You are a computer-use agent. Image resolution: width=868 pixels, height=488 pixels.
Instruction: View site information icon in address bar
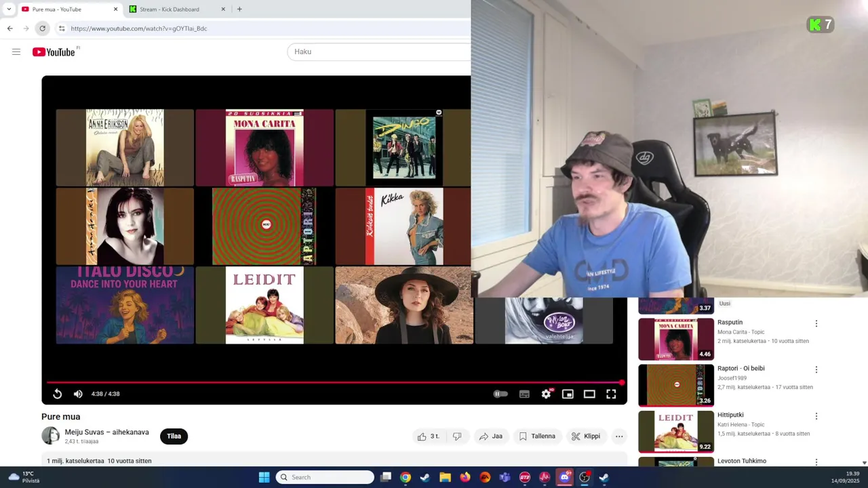(x=62, y=28)
